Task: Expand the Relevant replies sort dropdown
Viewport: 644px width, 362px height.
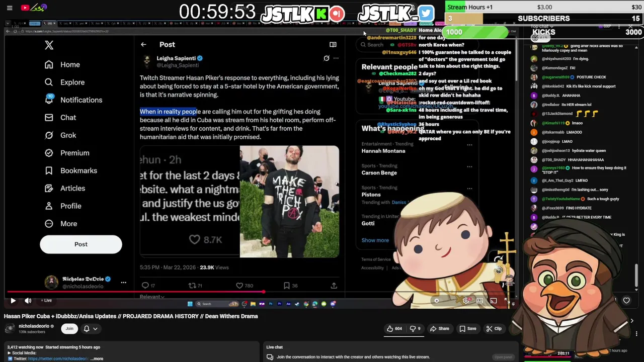Action: point(152,297)
